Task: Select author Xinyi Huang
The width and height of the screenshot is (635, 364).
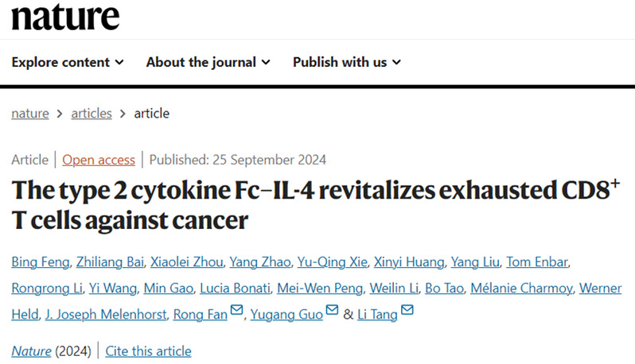Action: coord(409,262)
